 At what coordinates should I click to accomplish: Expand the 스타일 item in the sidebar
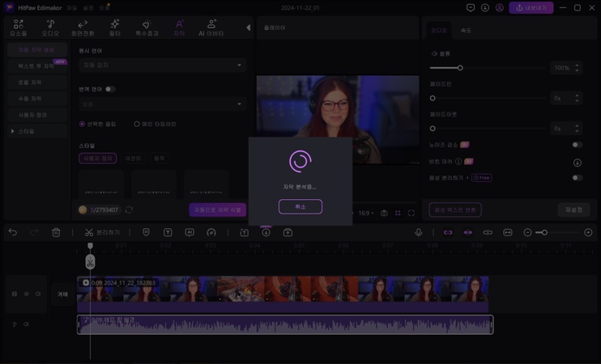click(x=26, y=131)
